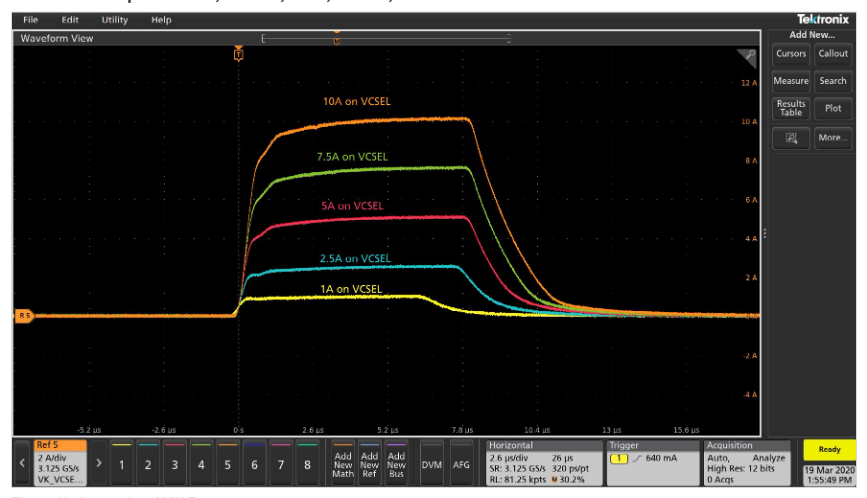Toggle channel 4 on
This screenshot has height=498, width=867.
click(201, 464)
